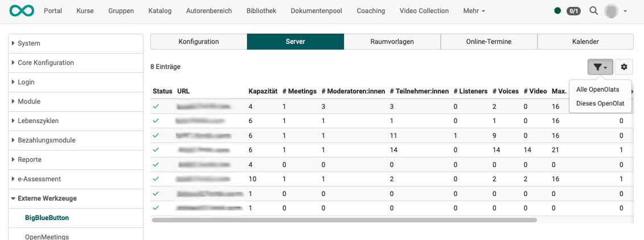Viewport: 644px width, 240px height.
Task: Expand the System section in sidebar
Action: (x=29, y=43)
